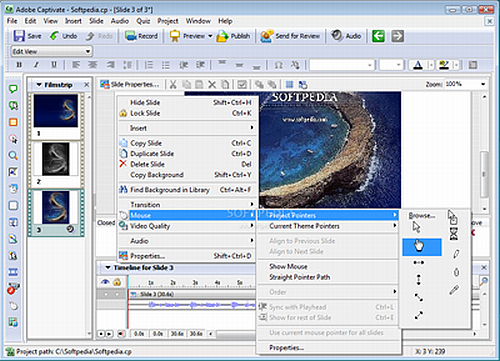This screenshot has width=500, height=361.
Task: Choose text color with the A icon
Action: pyautogui.click(x=418, y=65)
